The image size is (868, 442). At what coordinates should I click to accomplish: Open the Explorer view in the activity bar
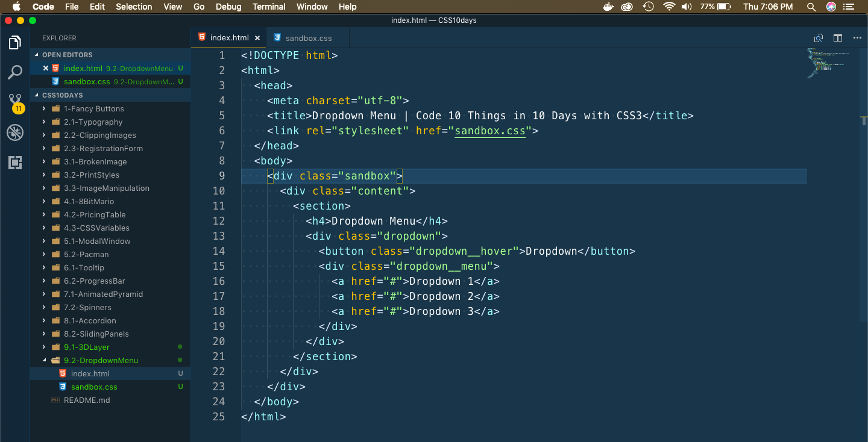pyautogui.click(x=15, y=43)
